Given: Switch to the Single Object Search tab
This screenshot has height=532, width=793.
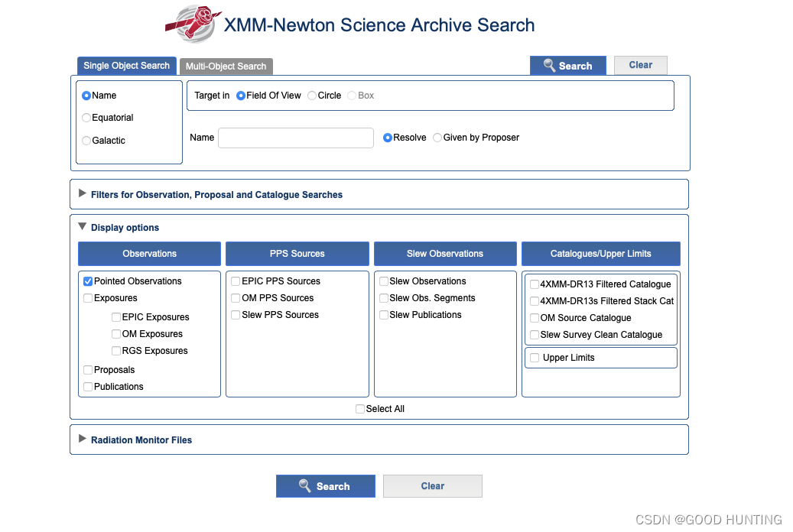Looking at the screenshot, I should pos(126,66).
